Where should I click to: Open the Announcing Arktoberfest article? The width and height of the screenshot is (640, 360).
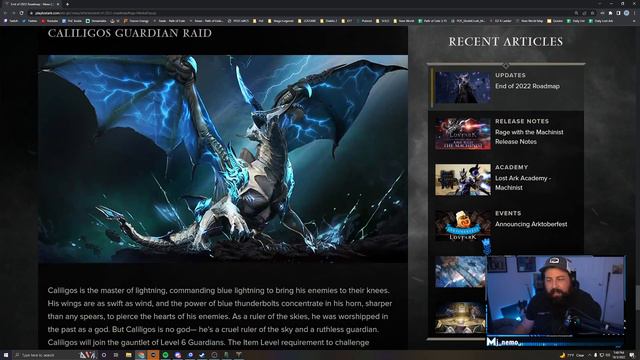(531, 224)
